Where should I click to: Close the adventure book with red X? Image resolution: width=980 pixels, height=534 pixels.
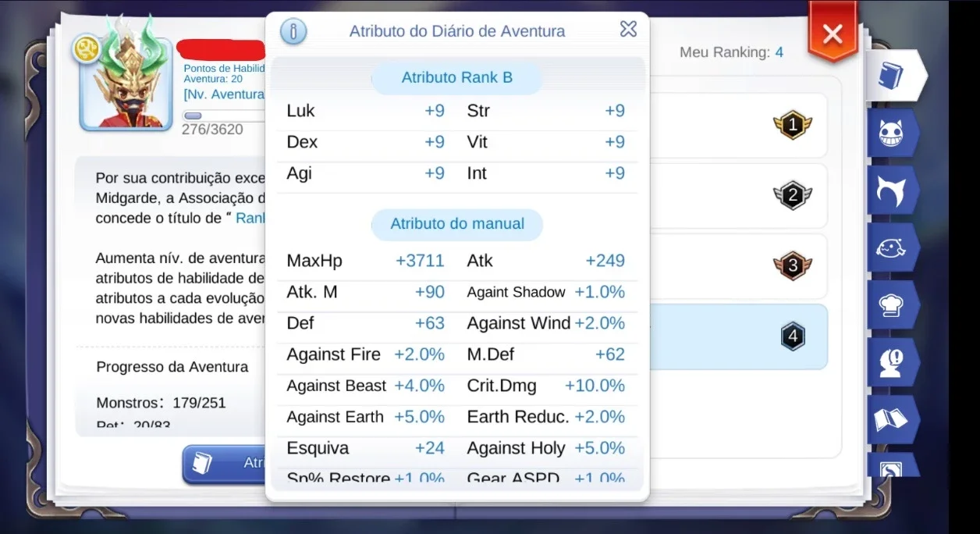[x=833, y=34]
